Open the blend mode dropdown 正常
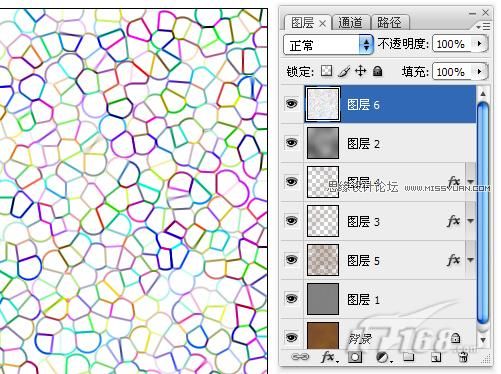Viewport: 501px width, 374px height. 328,44
